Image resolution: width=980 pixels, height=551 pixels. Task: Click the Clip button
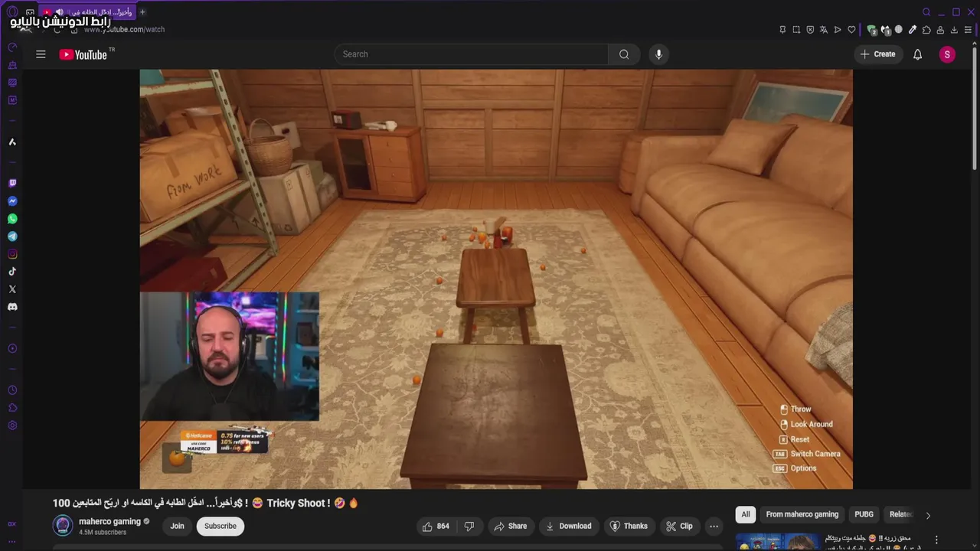[679, 526]
